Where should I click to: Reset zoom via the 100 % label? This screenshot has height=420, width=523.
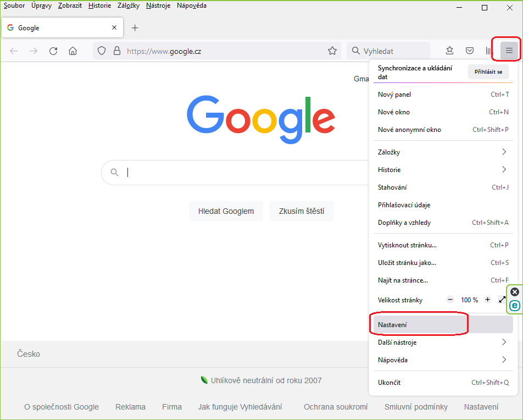point(469,300)
